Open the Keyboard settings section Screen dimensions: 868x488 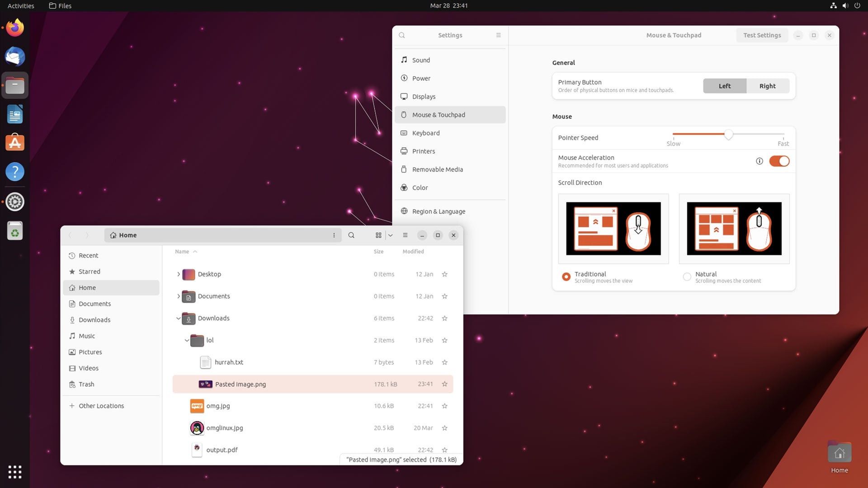coord(425,132)
